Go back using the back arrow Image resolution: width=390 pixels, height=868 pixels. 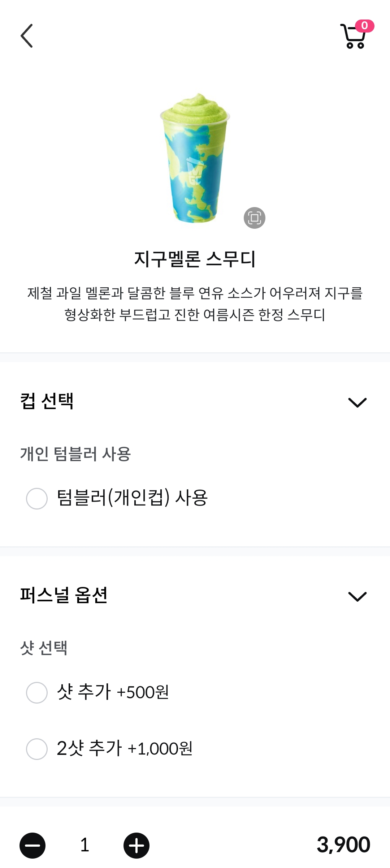(27, 36)
